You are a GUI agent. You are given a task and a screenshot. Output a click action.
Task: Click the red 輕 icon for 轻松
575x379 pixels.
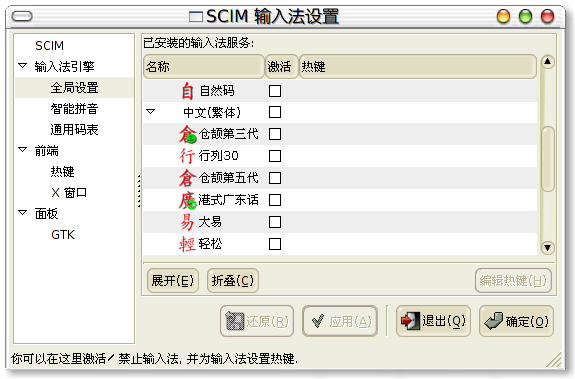pos(187,244)
